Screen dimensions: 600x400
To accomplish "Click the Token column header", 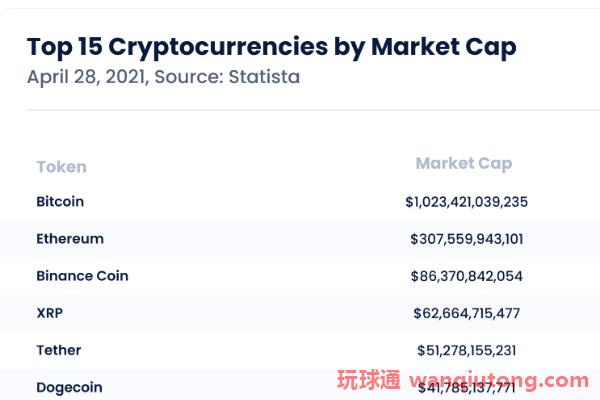I will [62, 167].
